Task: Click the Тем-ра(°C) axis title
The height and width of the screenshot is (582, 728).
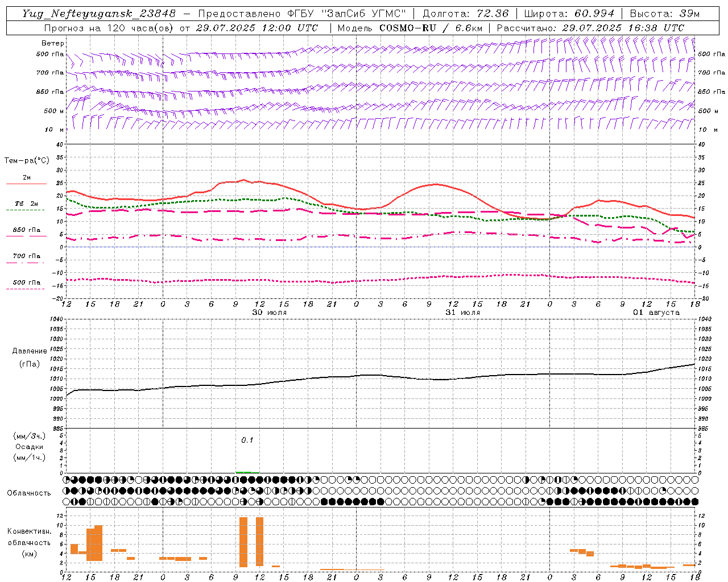Action: [27, 161]
